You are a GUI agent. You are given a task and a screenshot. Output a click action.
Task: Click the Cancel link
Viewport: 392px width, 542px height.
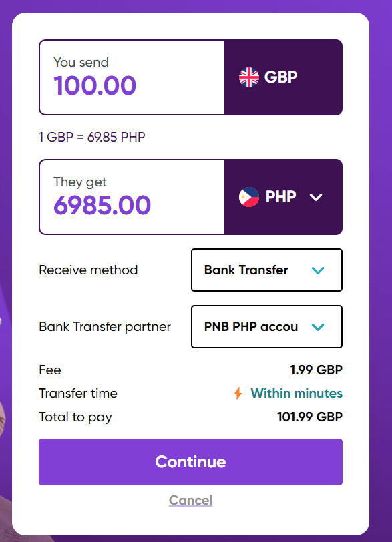tap(190, 500)
